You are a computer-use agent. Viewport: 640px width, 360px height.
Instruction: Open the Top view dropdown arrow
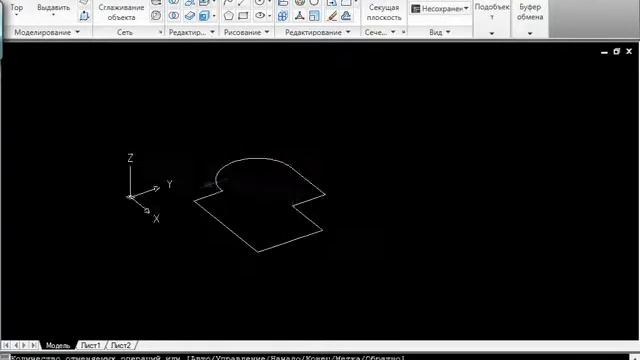click(x=16, y=15)
